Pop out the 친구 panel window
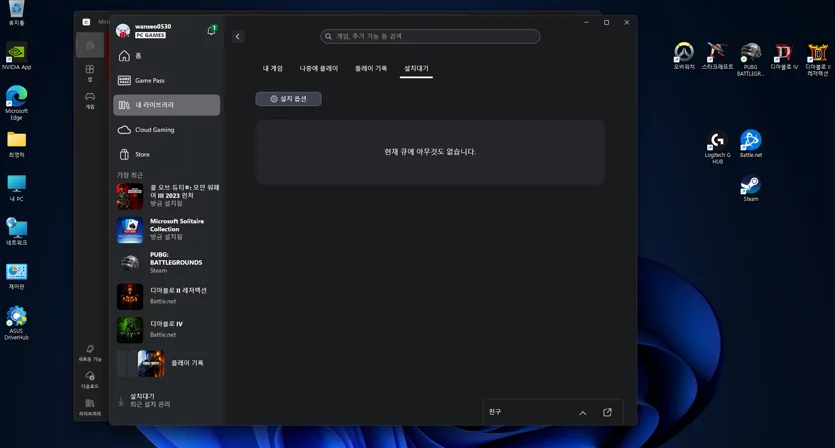This screenshot has height=448, width=835. 607,412
